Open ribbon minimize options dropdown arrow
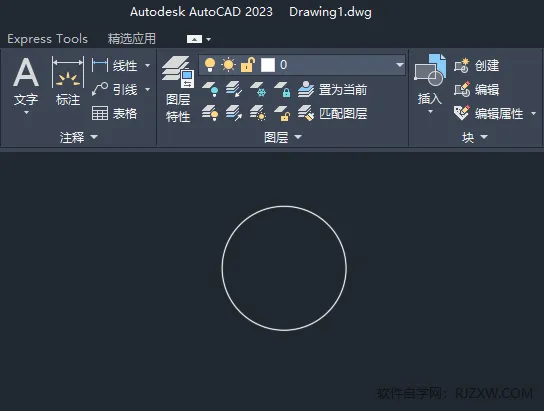Screen dimensions: 544x411 (x=208, y=40)
